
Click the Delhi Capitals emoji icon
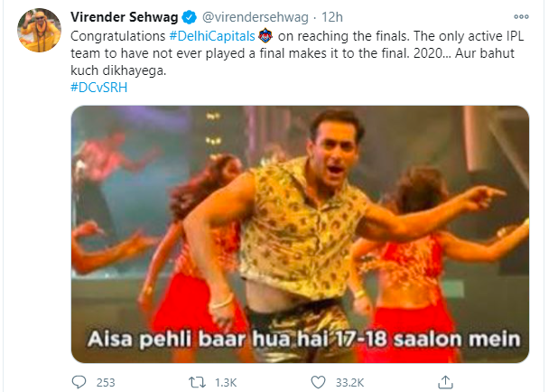pos(265,35)
